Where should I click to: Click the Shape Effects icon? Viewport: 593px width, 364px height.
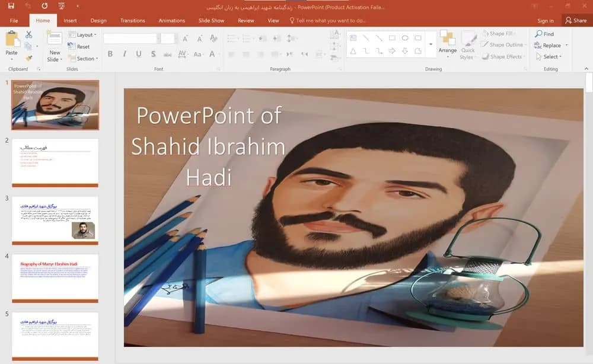485,56
